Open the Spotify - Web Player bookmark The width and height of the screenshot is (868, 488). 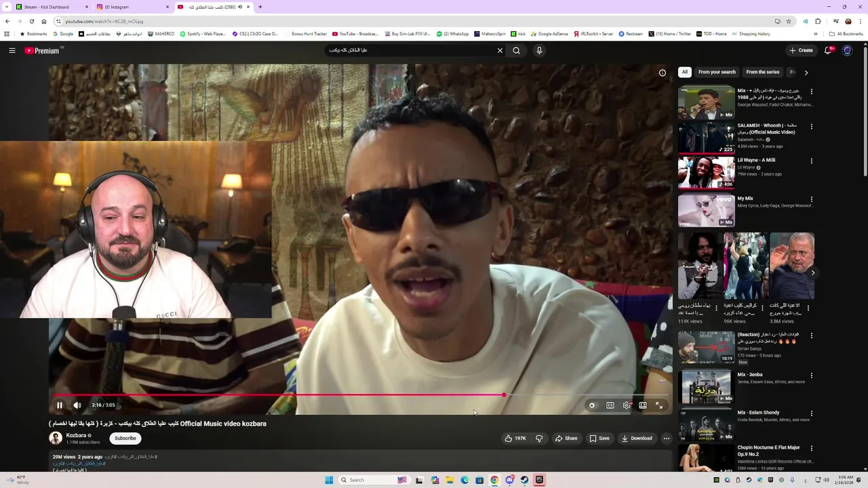tap(203, 34)
